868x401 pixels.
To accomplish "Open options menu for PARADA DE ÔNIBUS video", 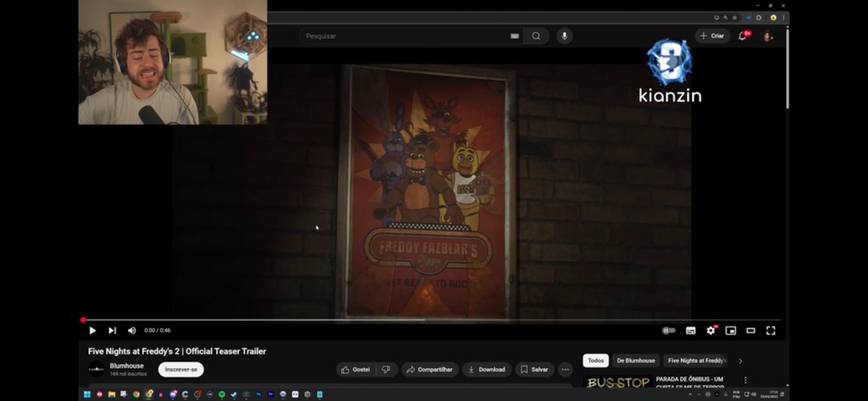I will (x=745, y=380).
